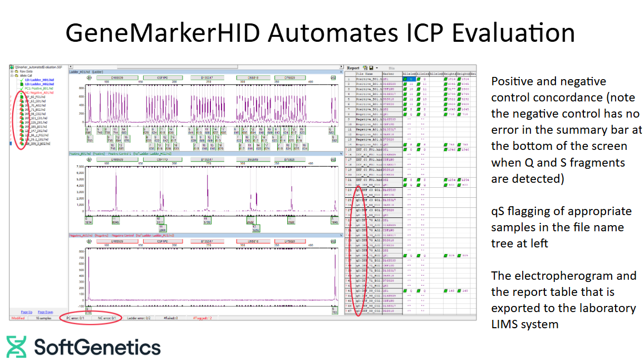Click the red flag icon beside 63_G01.hid
The height and width of the screenshot is (360, 644).
(22, 101)
